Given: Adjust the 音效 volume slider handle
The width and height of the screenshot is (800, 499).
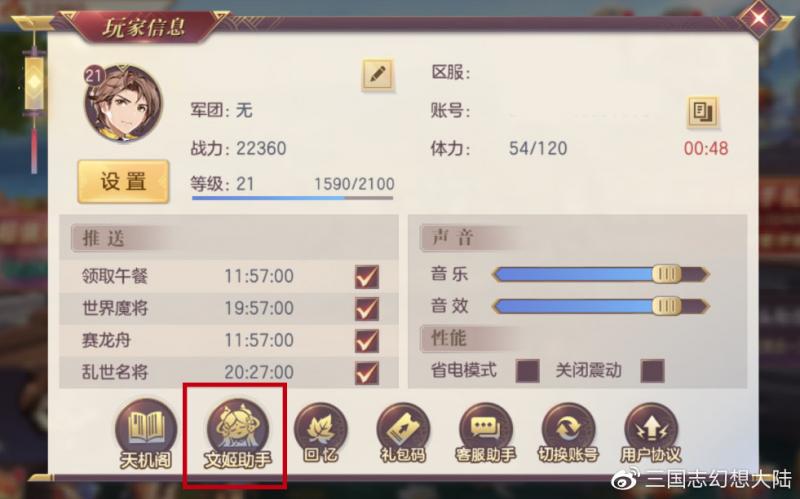Looking at the screenshot, I should coord(667,306).
